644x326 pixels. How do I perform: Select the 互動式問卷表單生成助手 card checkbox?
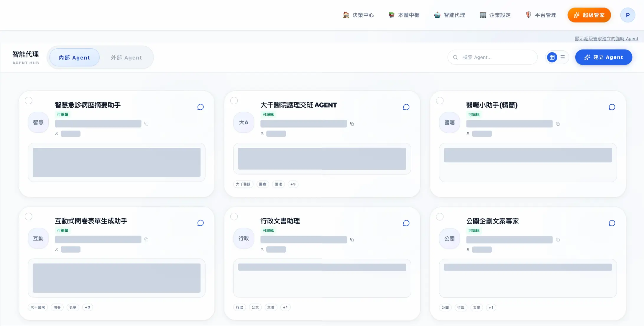pos(29,216)
